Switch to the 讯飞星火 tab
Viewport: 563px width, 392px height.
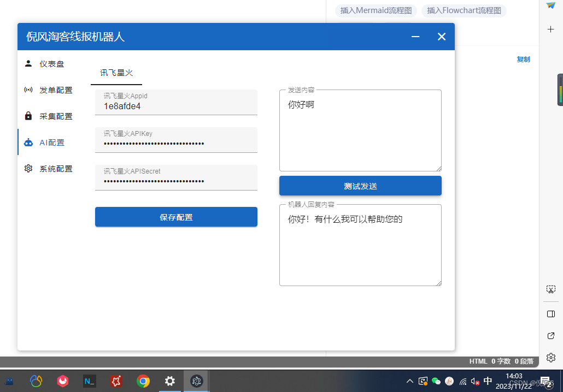pos(116,73)
